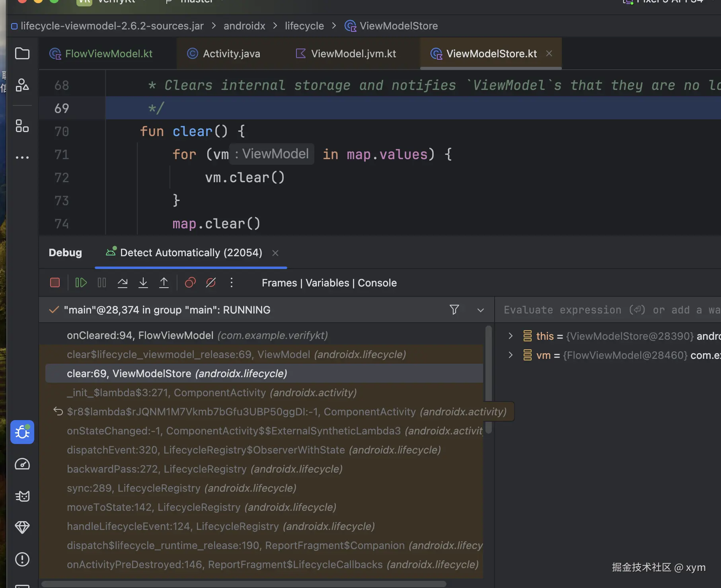The image size is (721, 588).
Task: Expand the 'vm' FlowViewModel variable node
Action: [511, 355]
